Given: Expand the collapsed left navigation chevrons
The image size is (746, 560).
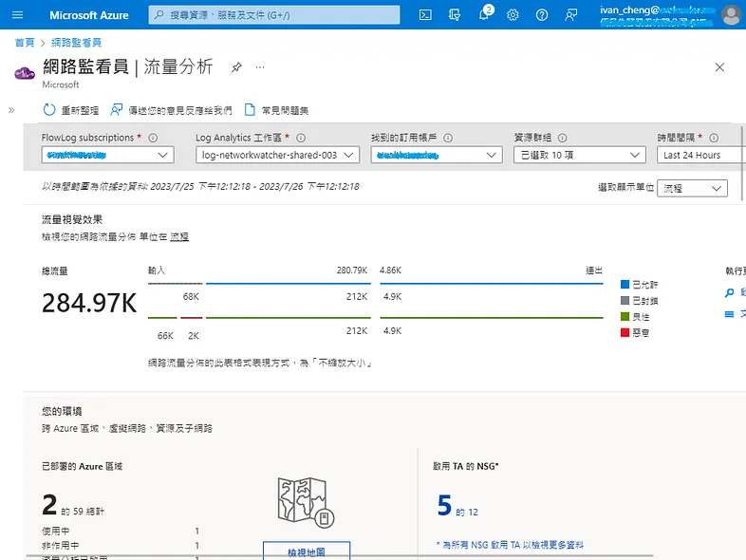Looking at the screenshot, I should pyautogui.click(x=11, y=110).
